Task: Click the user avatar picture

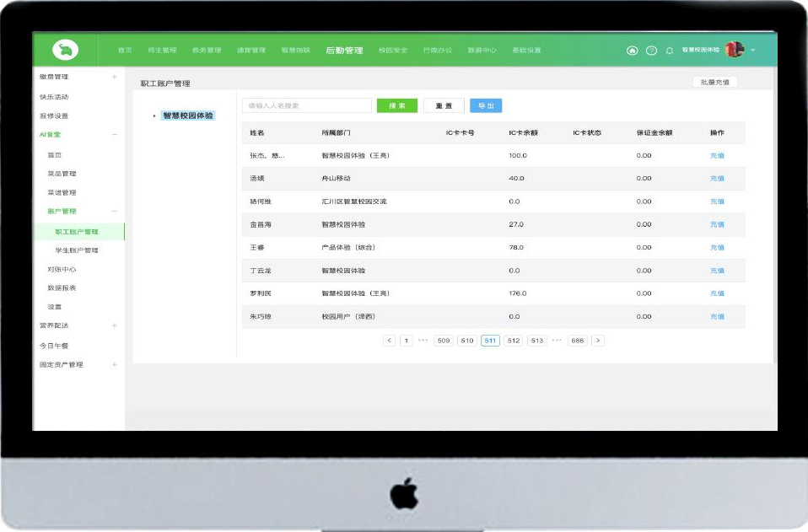Action: pos(734,50)
